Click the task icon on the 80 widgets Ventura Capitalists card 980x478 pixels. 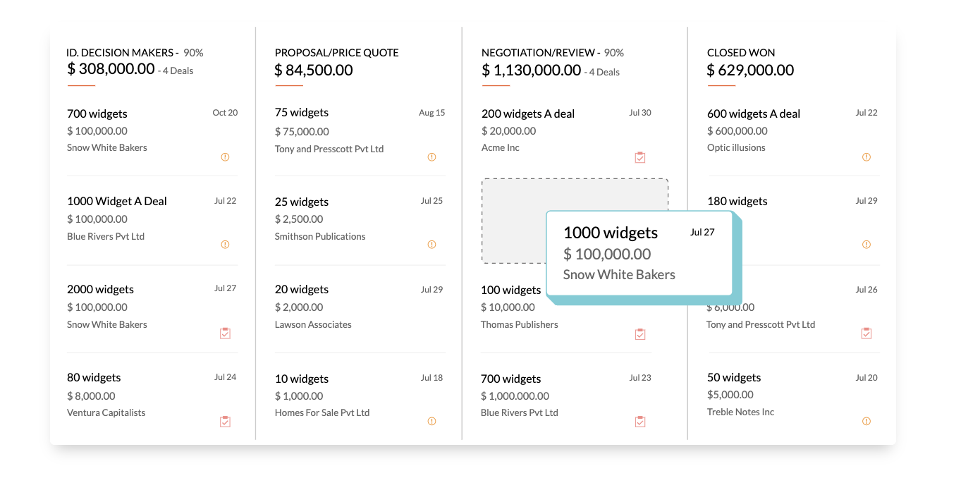tap(225, 420)
